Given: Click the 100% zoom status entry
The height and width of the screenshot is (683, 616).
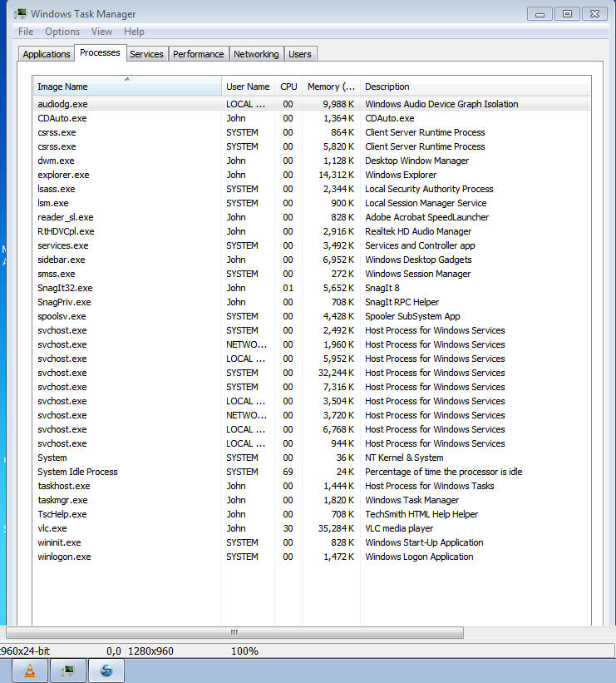Looking at the screenshot, I should coord(244,651).
